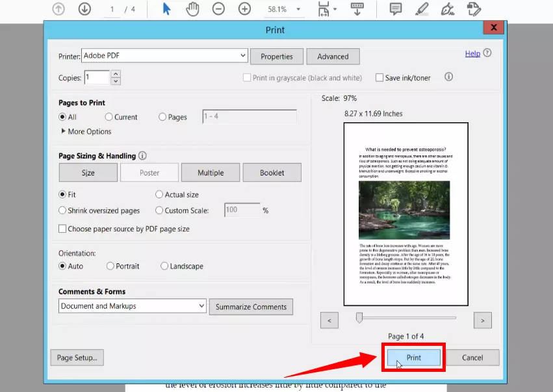553x392 pixels.
Task: Select the Selection arrow tool
Action: [x=166, y=9]
